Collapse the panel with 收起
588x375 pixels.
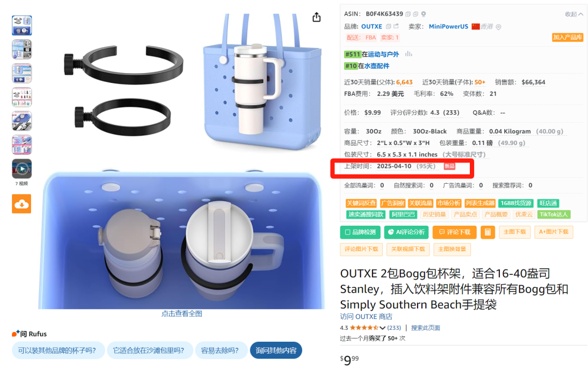(x=574, y=14)
